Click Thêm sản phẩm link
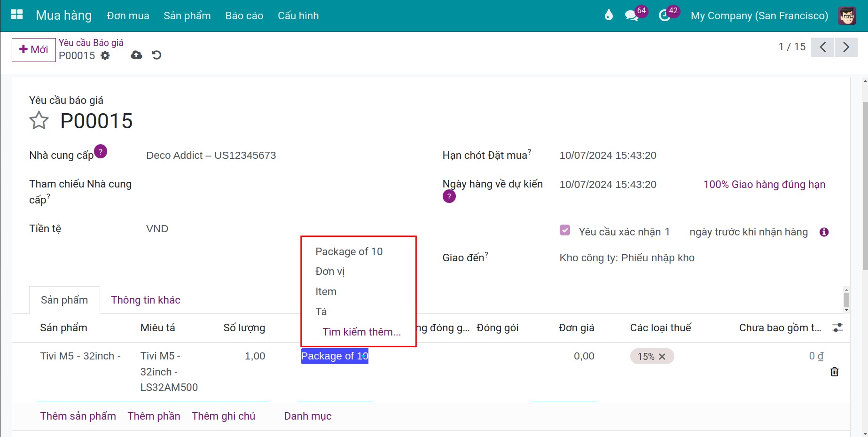 click(x=78, y=416)
